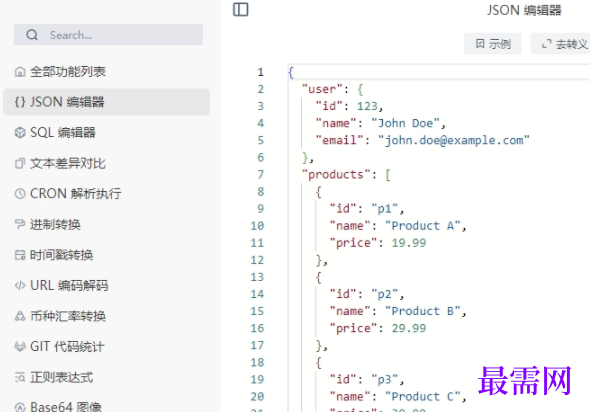Click the home icon beside 全部功能列表
Screen dimensions: 590x412
pyautogui.click(x=20, y=71)
